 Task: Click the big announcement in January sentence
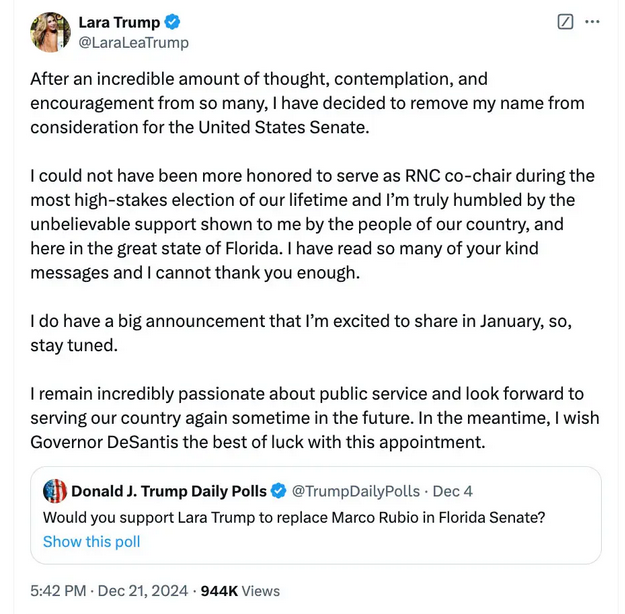click(300, 332)
